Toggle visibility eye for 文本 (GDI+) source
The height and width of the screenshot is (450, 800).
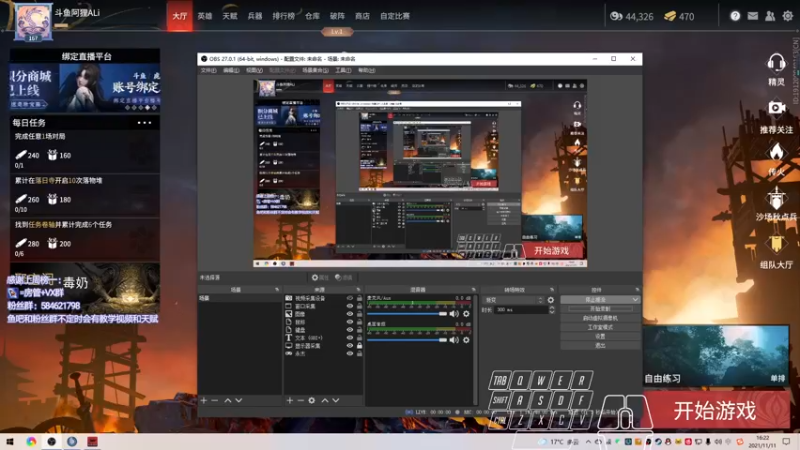point(349,338)
